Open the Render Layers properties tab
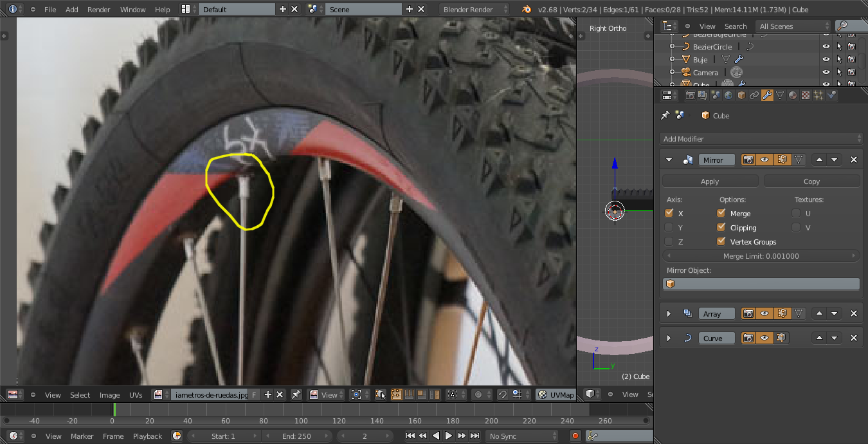This screenshot has height=444, width=868. click(703, 95)
